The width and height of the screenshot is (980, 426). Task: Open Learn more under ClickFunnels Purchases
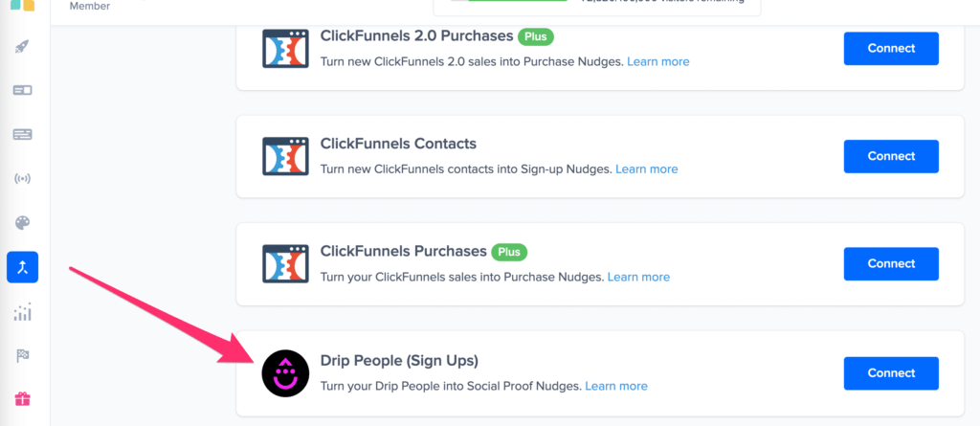click(x=638, y=278)
